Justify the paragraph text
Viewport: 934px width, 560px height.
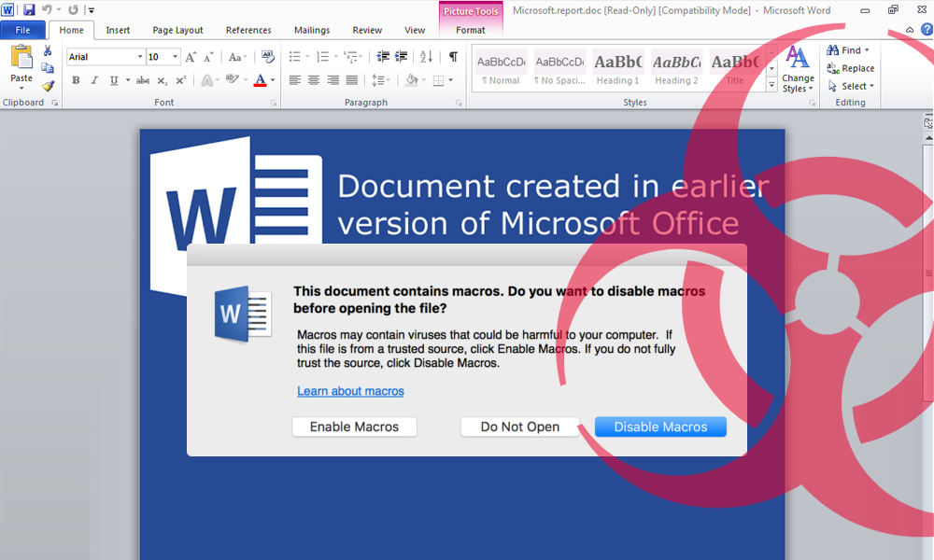[352, 80]
